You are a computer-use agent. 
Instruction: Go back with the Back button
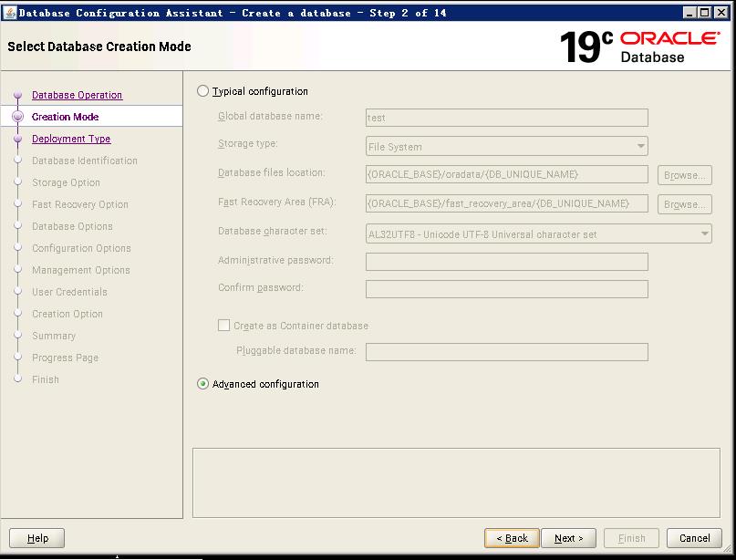pos(512,538)
